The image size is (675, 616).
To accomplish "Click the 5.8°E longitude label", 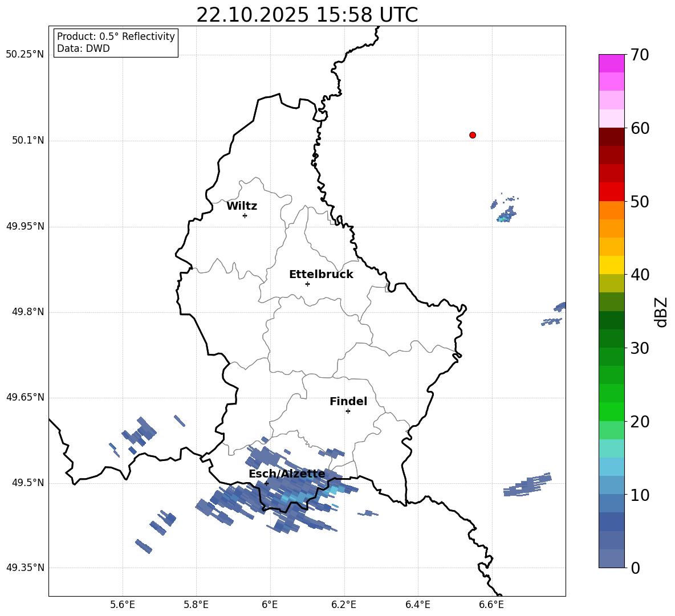I will (x=196, y=605).
